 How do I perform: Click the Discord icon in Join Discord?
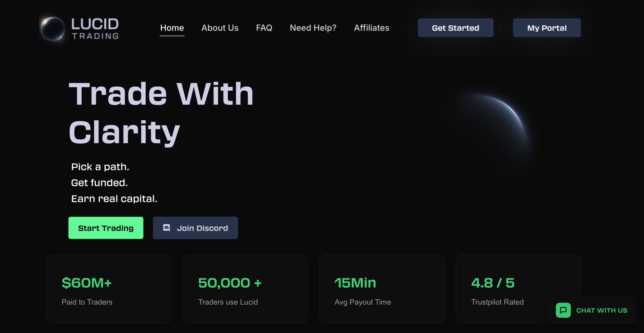tap(167, 228)
